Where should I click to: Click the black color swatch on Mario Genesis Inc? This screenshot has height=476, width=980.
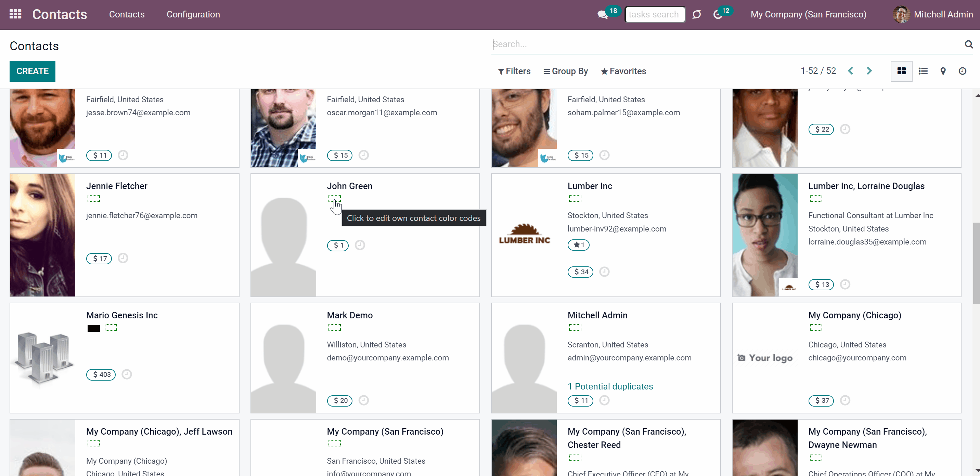[94, 328]
